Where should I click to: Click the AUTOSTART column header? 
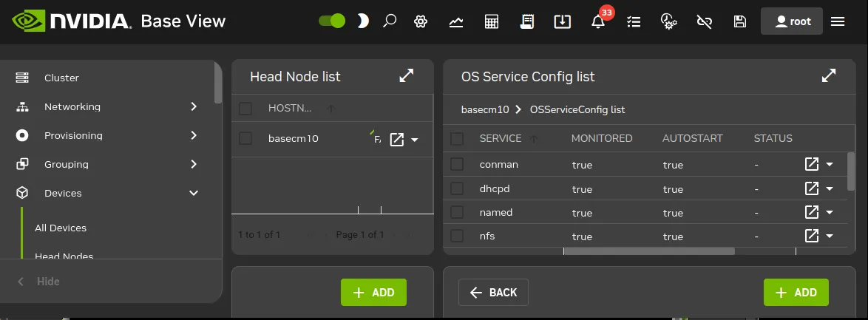[693, 138]
